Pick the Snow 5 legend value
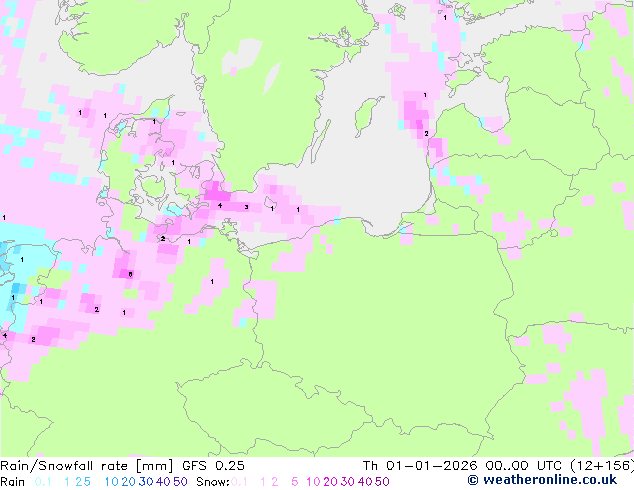The height and width of the screenshot is (490, 634). (295, 482)
